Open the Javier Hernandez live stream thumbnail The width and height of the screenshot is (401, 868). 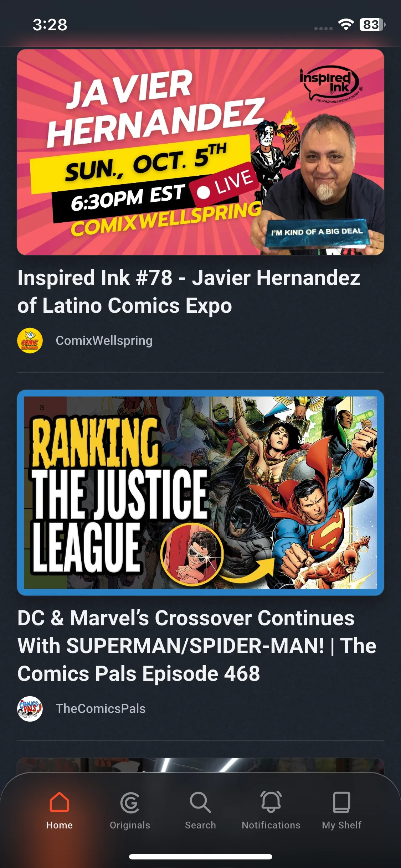click(x=200, y=152)
